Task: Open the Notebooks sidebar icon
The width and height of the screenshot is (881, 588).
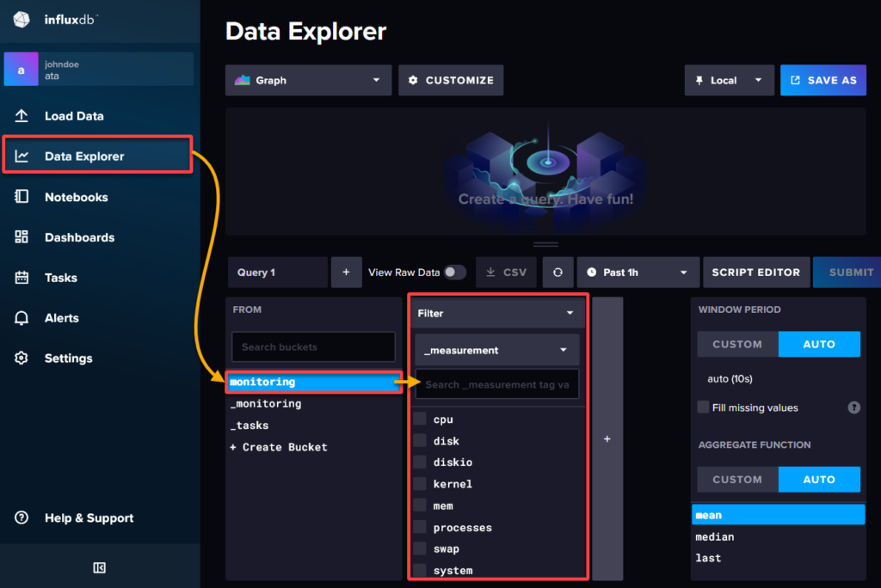Action: [20, 197]
